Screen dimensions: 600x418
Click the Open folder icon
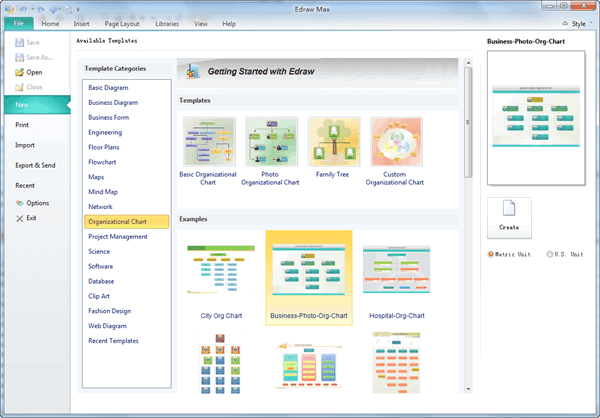coord(20,72)
